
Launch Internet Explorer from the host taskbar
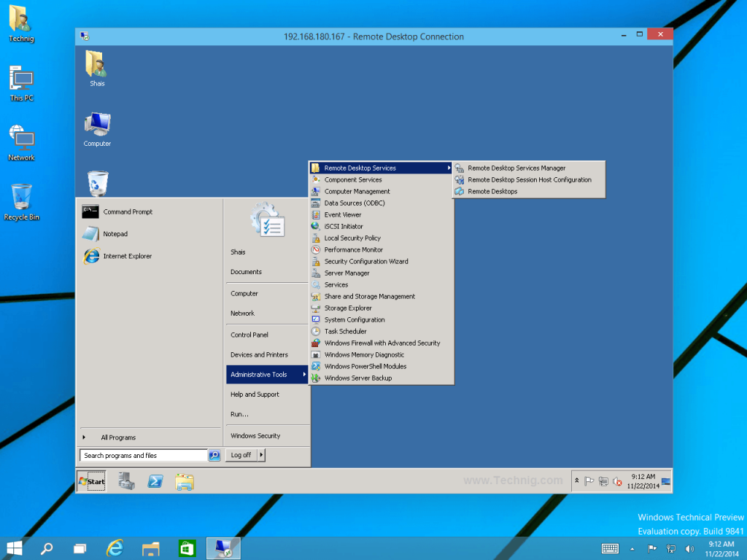[115, 548]
